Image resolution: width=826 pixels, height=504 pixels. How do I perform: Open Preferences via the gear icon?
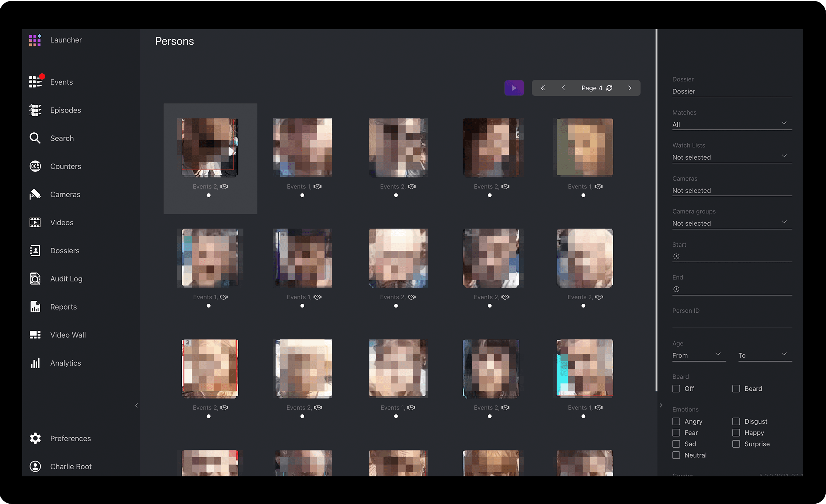pyautogui.click(x=35, y=438)
